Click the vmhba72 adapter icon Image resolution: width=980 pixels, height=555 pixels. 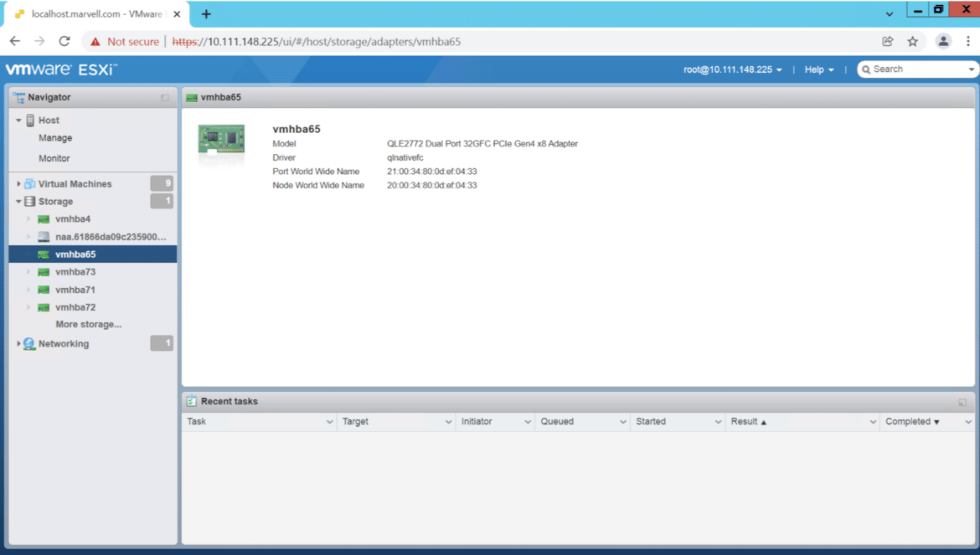pyautogui.click(x=44, y=307)
